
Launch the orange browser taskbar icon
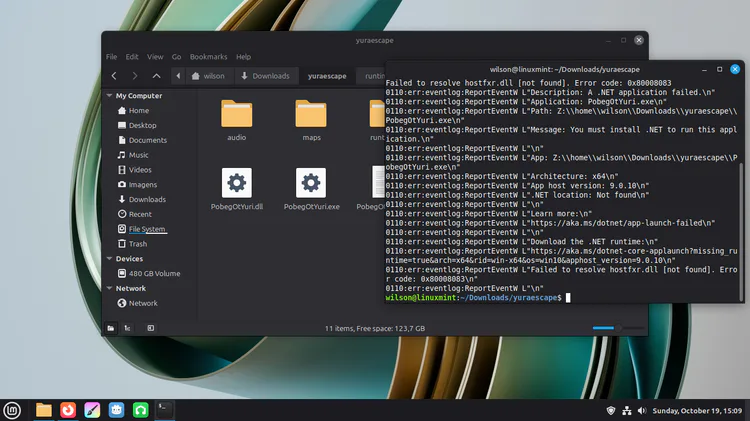[x=68, y=410]
